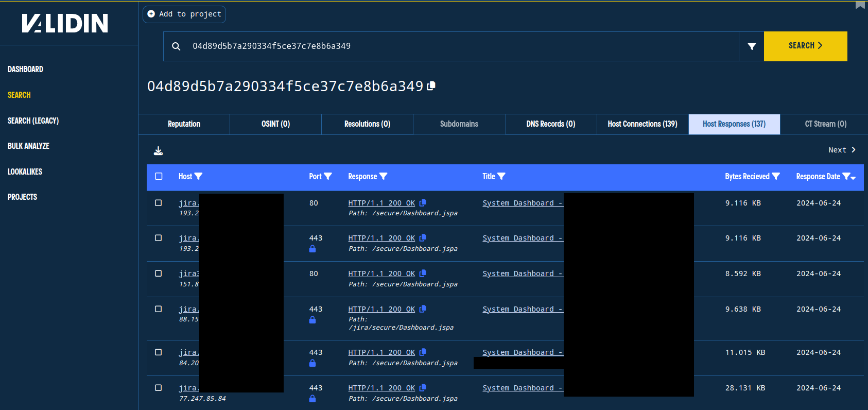Copy response of the 9.638 KB row
Screen dimensions: 868x410
(423, 309)
